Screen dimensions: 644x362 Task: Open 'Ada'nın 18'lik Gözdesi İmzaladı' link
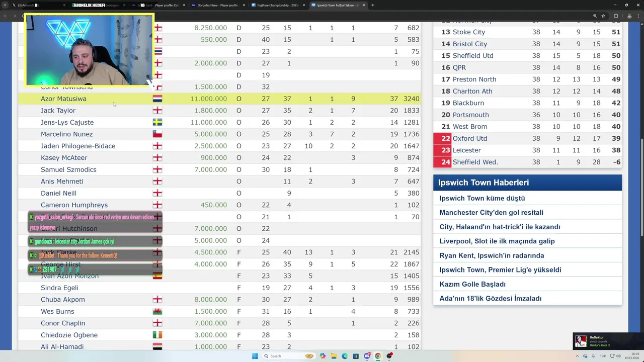point(491,299)
